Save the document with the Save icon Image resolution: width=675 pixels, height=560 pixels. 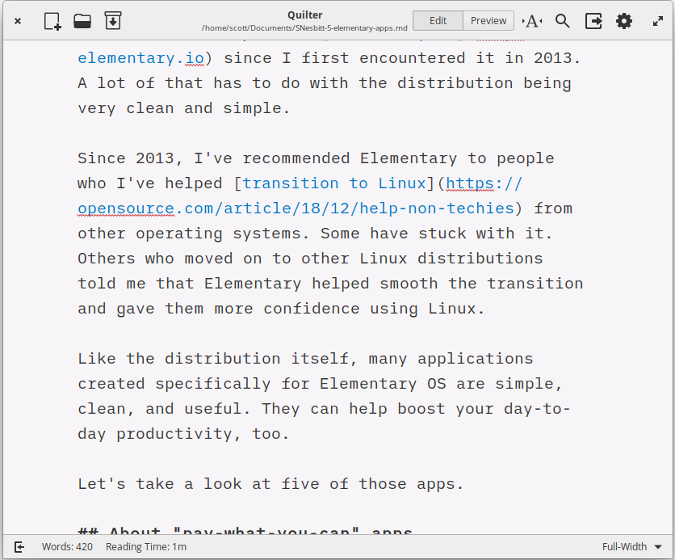[x=112, y=21]
